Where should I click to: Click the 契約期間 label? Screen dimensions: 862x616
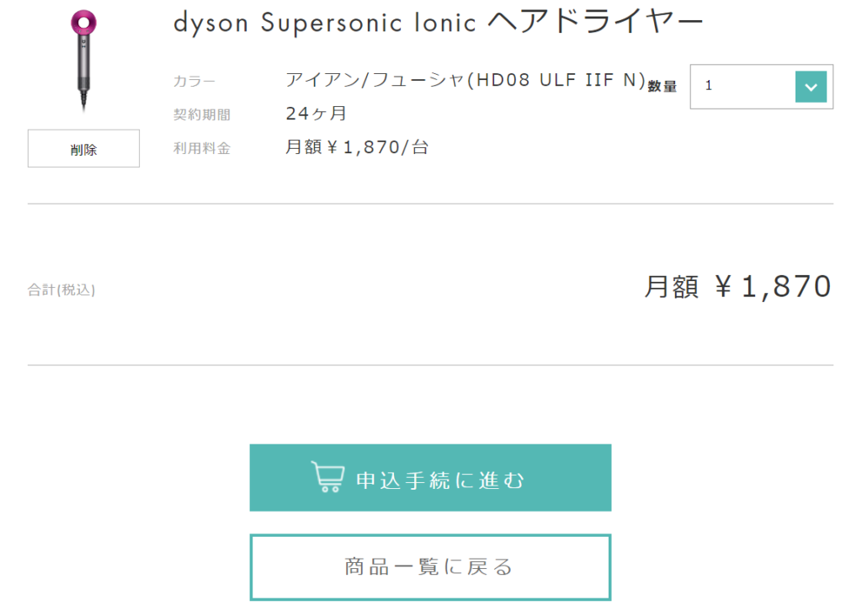[202, 114]
